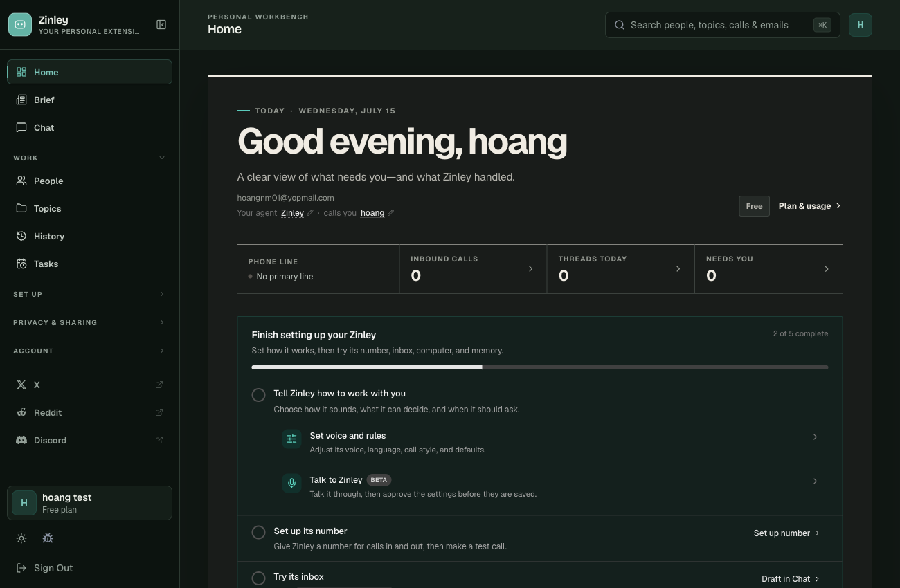Expand the SET UP section
The width and height of the screenshot is (900, 588).
[x=162, y=294]
